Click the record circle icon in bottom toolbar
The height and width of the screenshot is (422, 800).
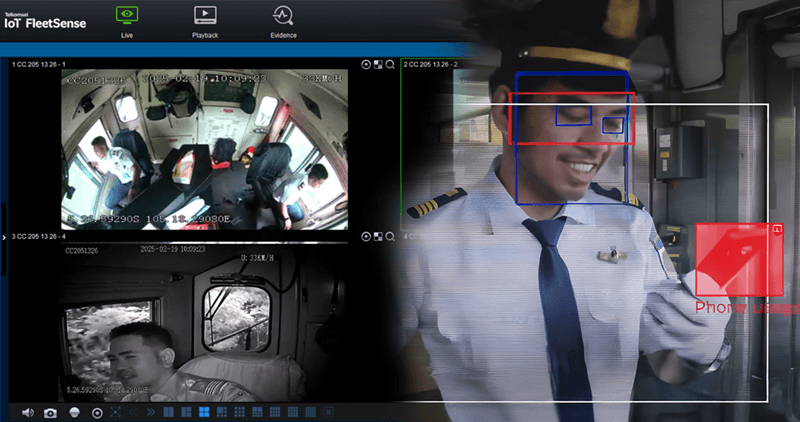click(x=97, y=412)
